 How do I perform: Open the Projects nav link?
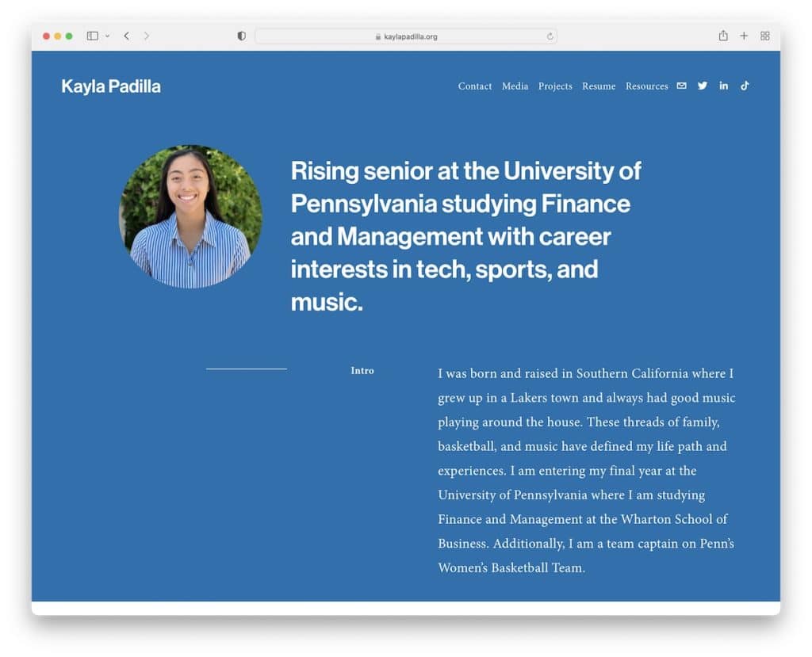pos(555,86)
